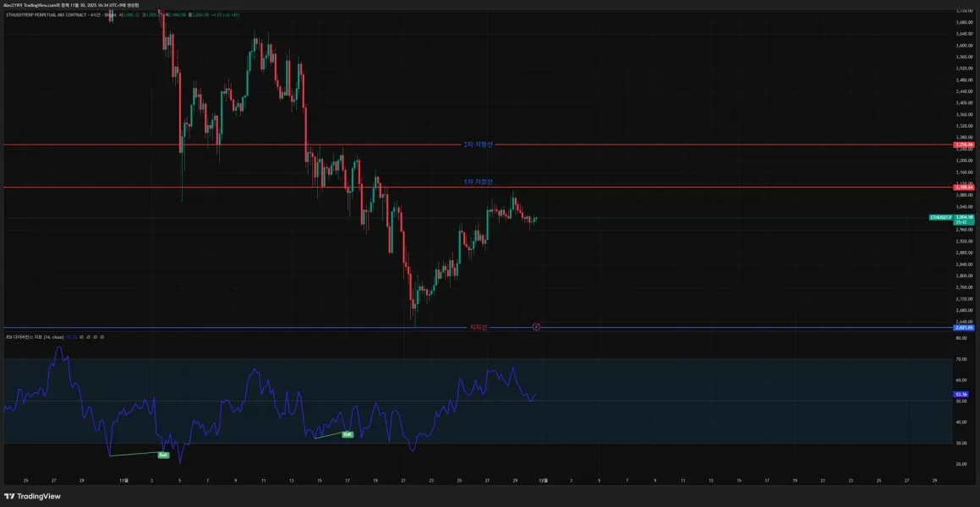Click the blue 2,621.85 support price tag

point(964,327)
